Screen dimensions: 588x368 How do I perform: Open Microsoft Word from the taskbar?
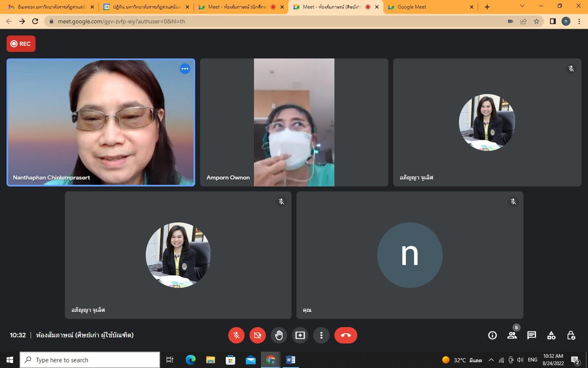pos(291,360)
